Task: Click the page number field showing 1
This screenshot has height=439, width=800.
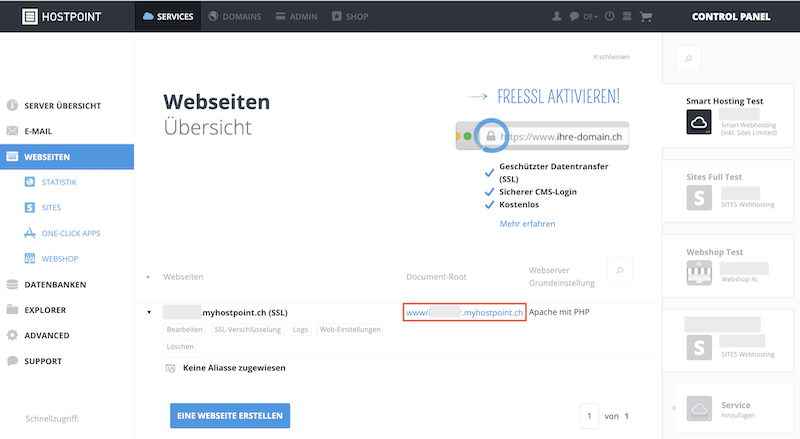Action: click(589, 416)
